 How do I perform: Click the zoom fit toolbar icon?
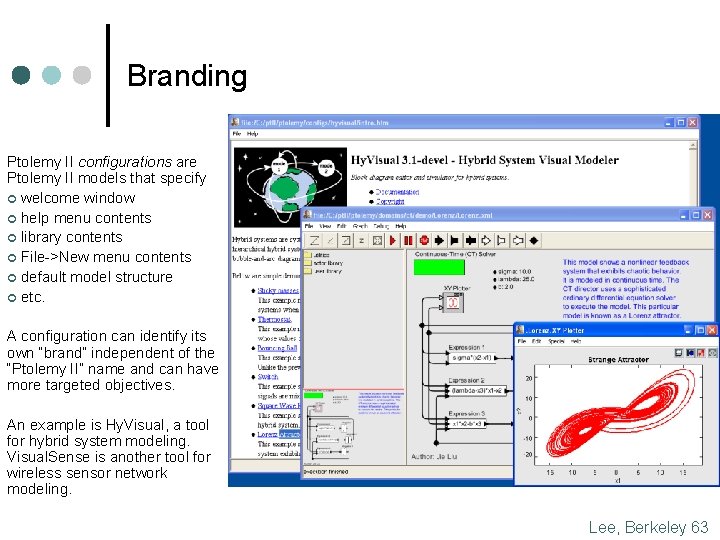[x=346, y=241]
